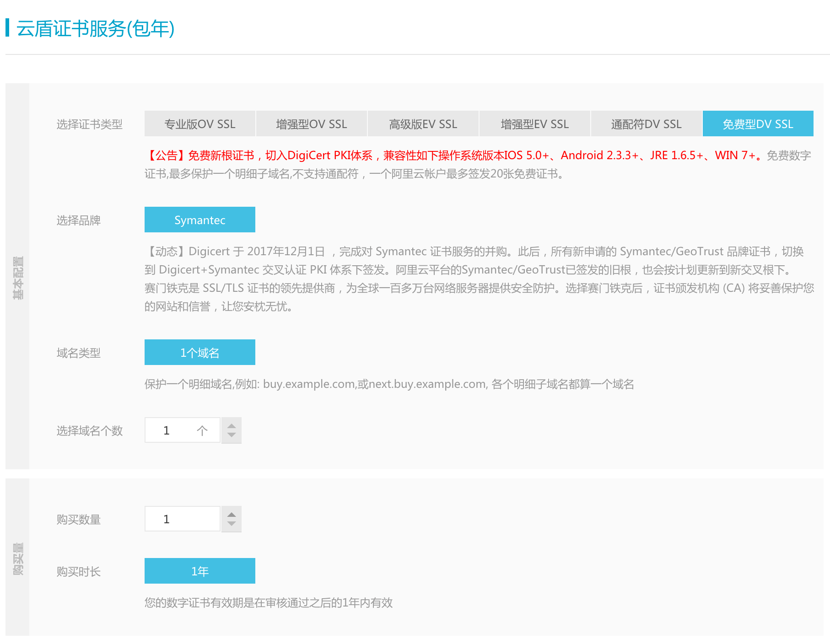This screenshot has height=644, width=830.
Task: Decrease 购买数量 with the down arrow
Action: [232, 523]
